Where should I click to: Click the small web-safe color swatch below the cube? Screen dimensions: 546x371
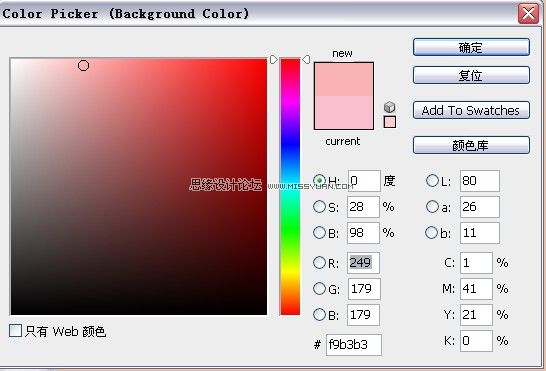pos(390,122)
